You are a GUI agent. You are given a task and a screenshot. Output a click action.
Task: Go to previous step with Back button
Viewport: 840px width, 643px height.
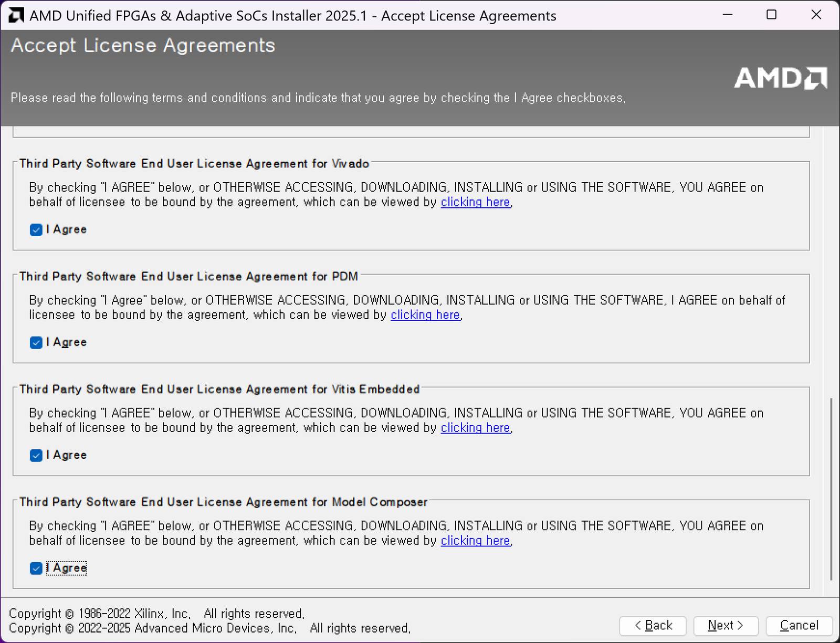point(653,626)
